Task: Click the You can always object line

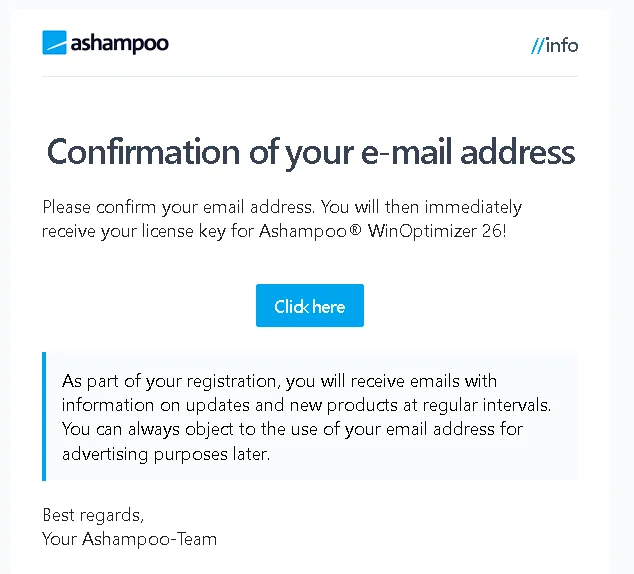Action: coord(292,429)
